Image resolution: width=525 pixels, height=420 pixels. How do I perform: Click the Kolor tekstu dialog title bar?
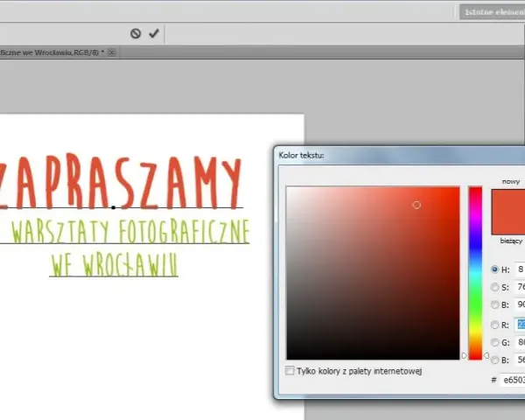pos(400,156)
